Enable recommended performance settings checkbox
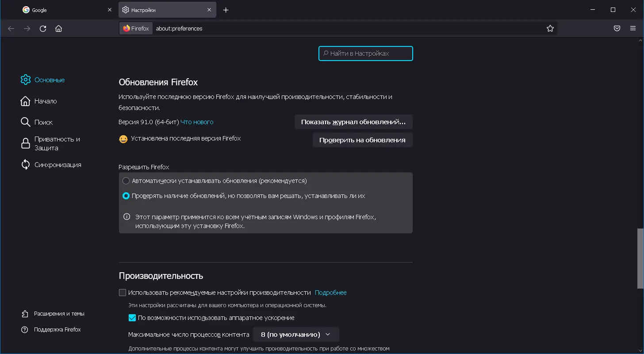The image size is (644, 354). coord(122,292)
